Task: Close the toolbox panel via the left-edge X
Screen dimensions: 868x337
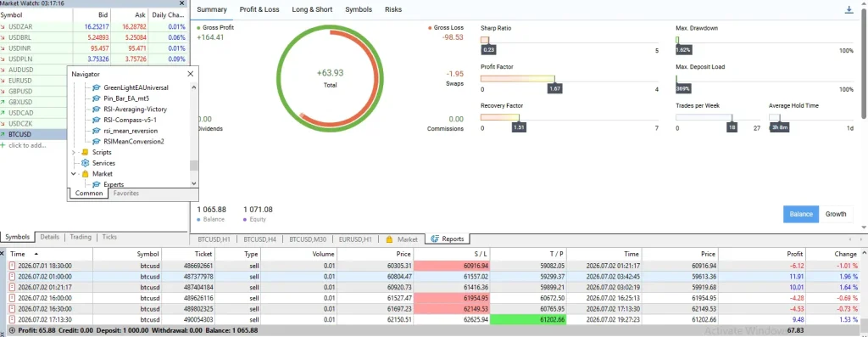Action: (3, 254)
